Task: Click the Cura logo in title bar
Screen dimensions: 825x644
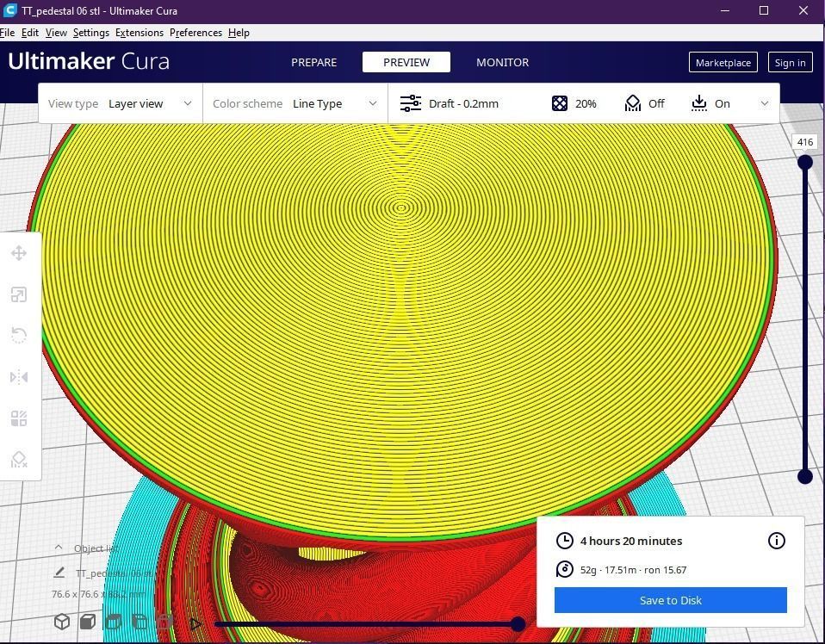Action: pos(10,10)
